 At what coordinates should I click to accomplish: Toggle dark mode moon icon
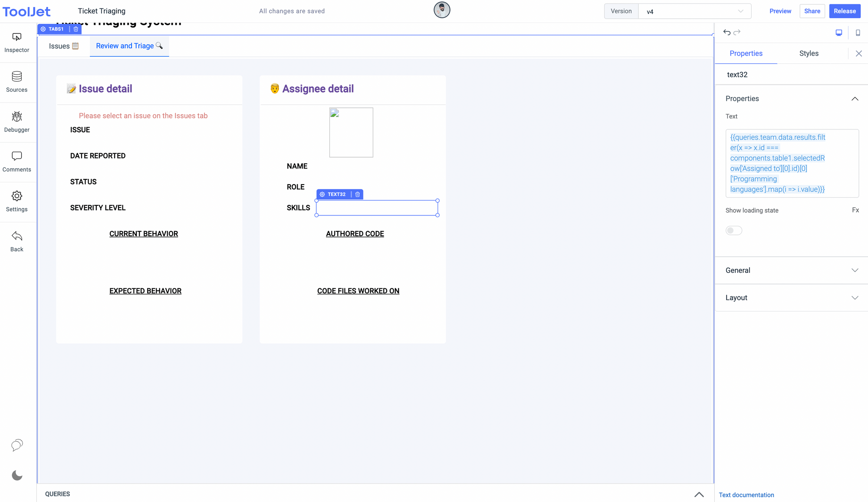pos(17,476)
